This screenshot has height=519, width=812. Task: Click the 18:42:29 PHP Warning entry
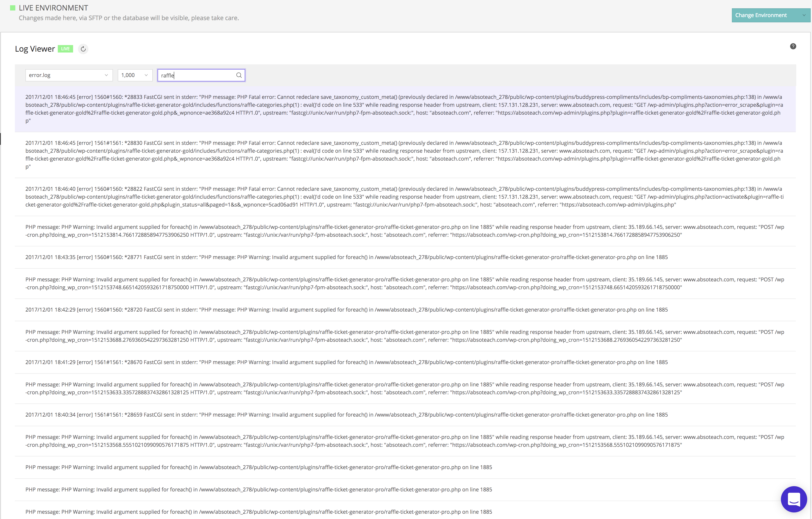[346, 310]
